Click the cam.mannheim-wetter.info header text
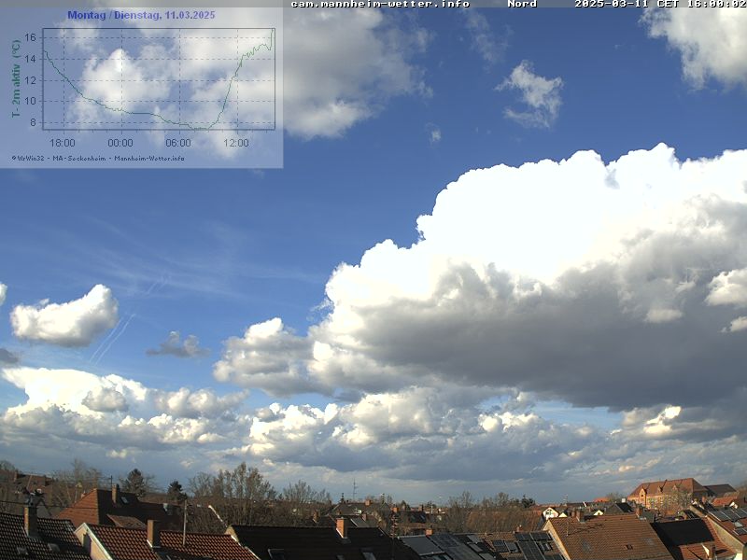This screenshot has width=747, height=560. [380, 4]
